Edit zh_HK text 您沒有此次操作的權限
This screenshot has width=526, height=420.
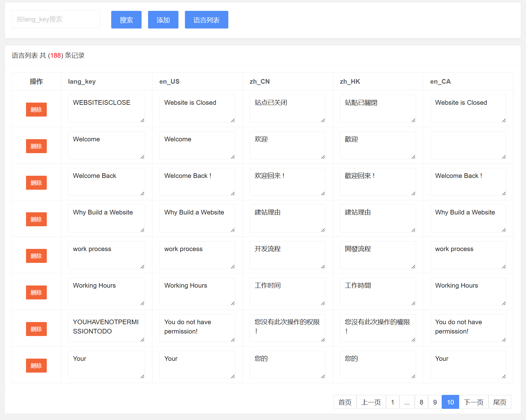pyautogui.click(x=378, y=328)
